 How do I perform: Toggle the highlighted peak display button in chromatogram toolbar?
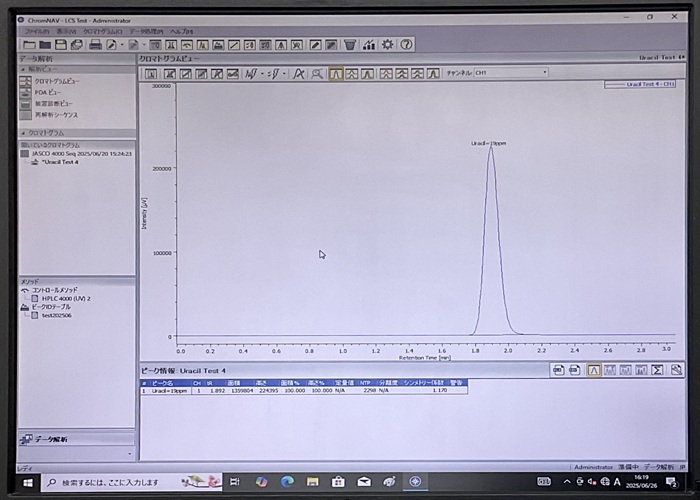[x=336, y=73]
